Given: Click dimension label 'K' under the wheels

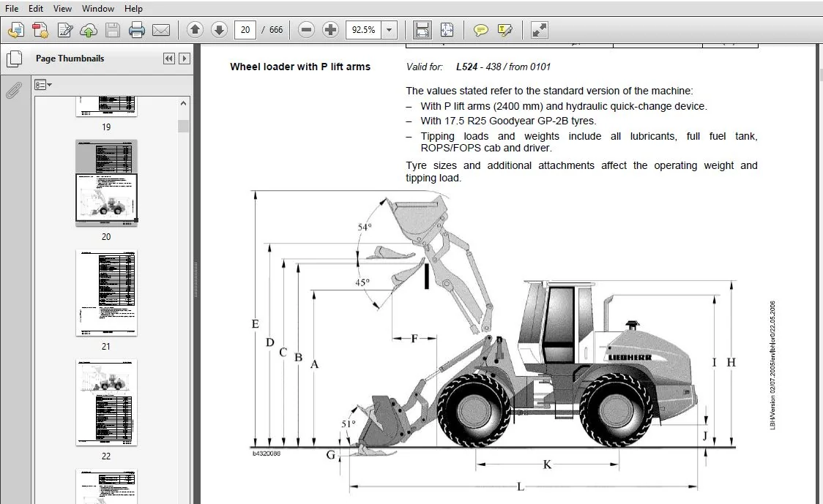Looking at the screenshot, I should (547, 464).
